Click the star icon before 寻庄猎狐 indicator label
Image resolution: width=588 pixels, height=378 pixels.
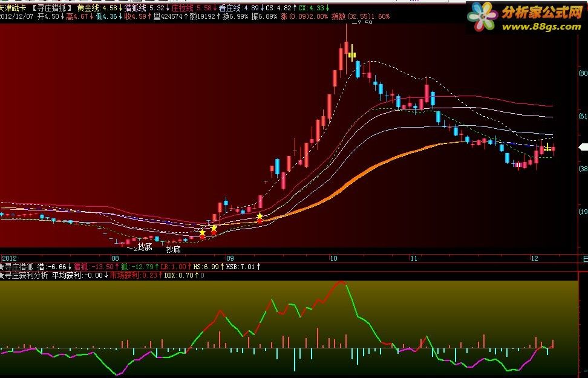point(1,267)
